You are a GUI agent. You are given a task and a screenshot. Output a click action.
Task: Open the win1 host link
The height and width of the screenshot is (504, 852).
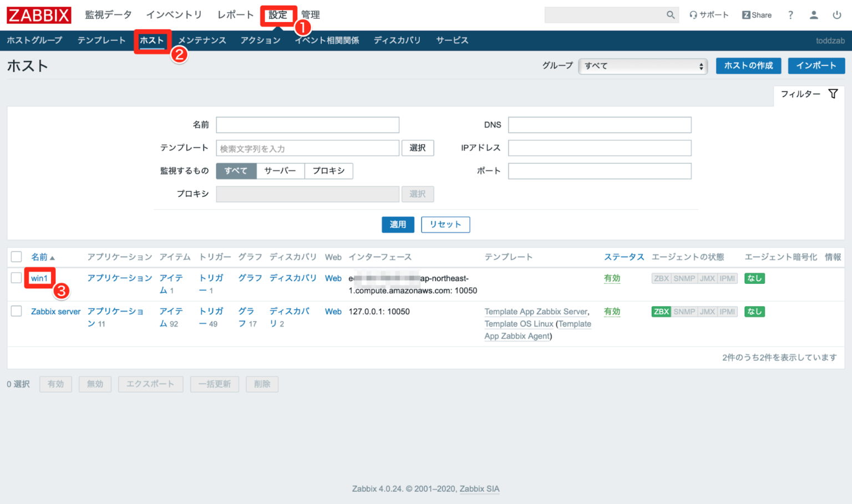click(x=39, y=278)
